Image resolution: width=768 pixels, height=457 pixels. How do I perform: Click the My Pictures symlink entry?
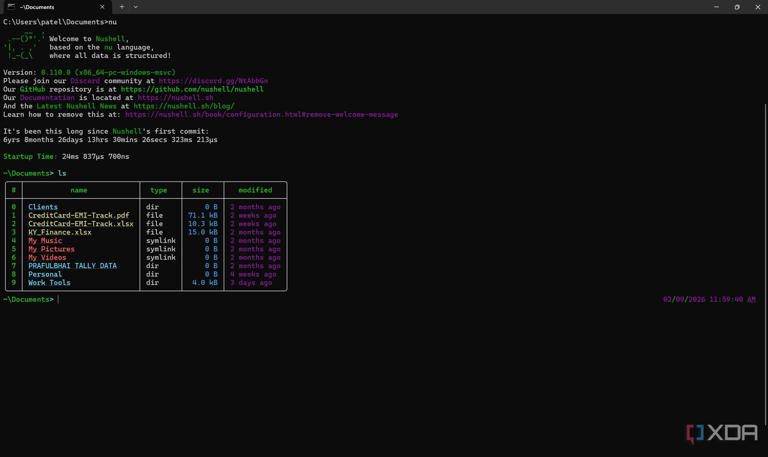pyautogui.click(x=51, y=249)
